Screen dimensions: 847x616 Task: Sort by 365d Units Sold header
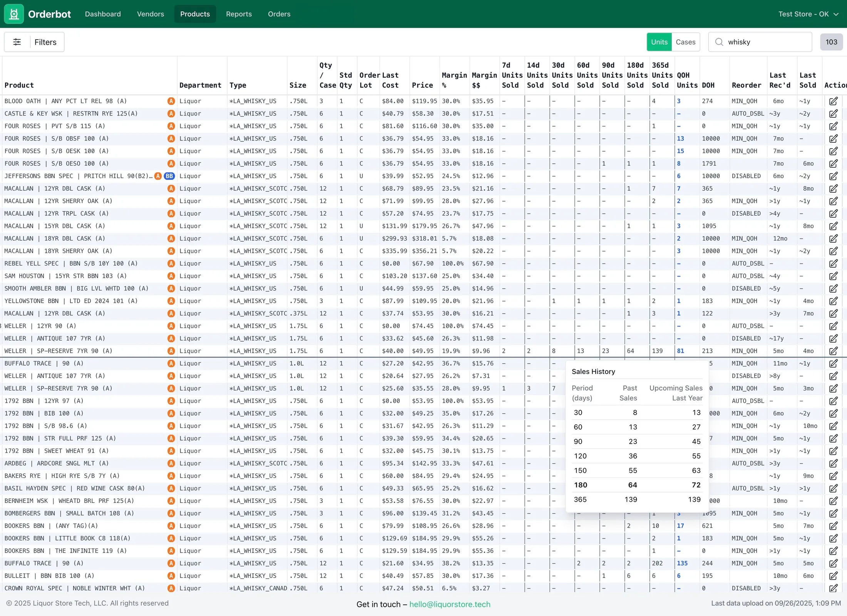click(662, 75)
